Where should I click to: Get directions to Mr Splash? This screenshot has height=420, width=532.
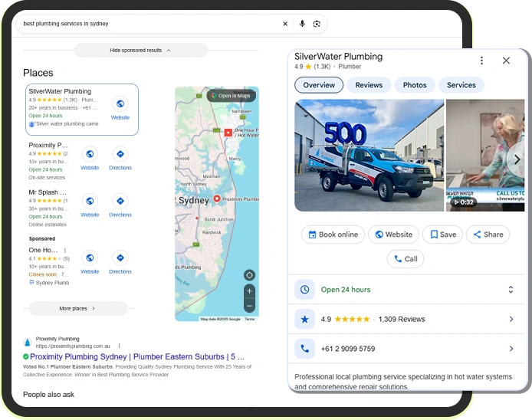tap(120, 201)
